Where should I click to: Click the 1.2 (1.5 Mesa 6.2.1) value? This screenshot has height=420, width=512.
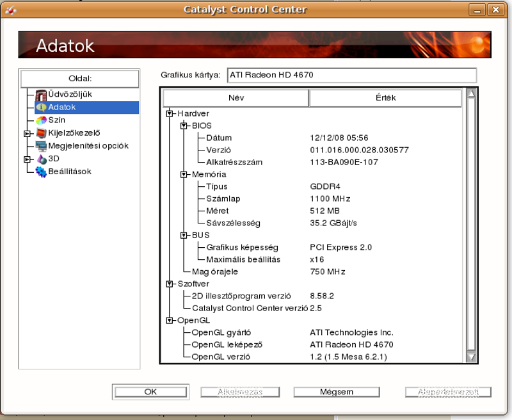(x=348, y=357)
